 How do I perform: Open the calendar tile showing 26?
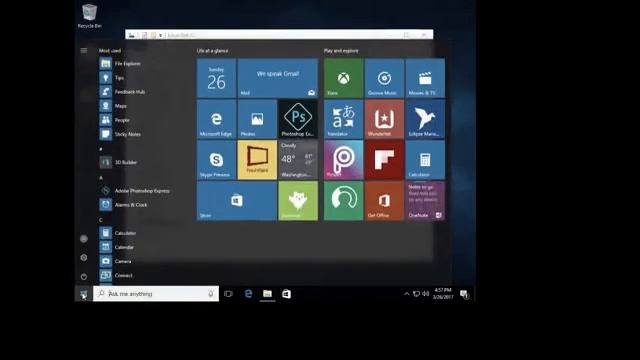[x=216, y=78]
